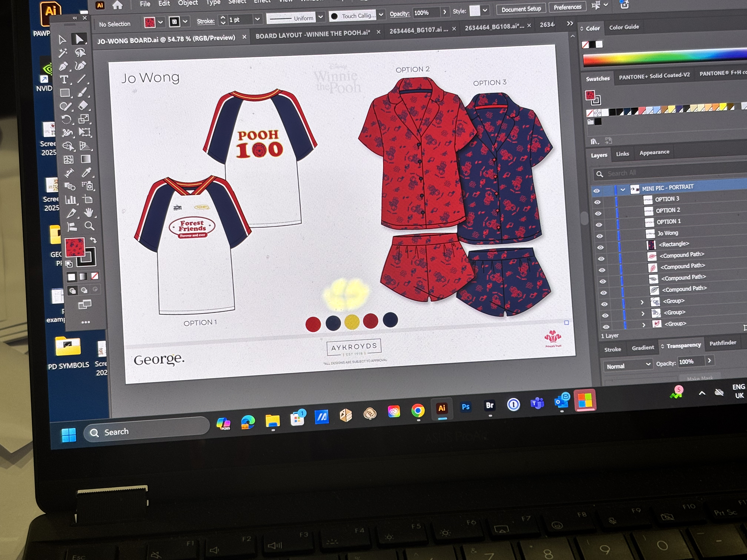
Task: Enable Draw Behind mode
Action: click(84, 290)
